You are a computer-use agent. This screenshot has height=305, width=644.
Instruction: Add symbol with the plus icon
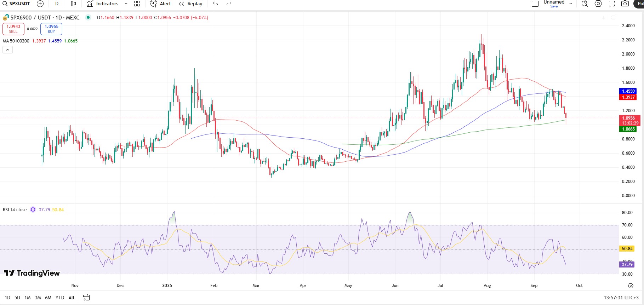(x=40, y=4)
